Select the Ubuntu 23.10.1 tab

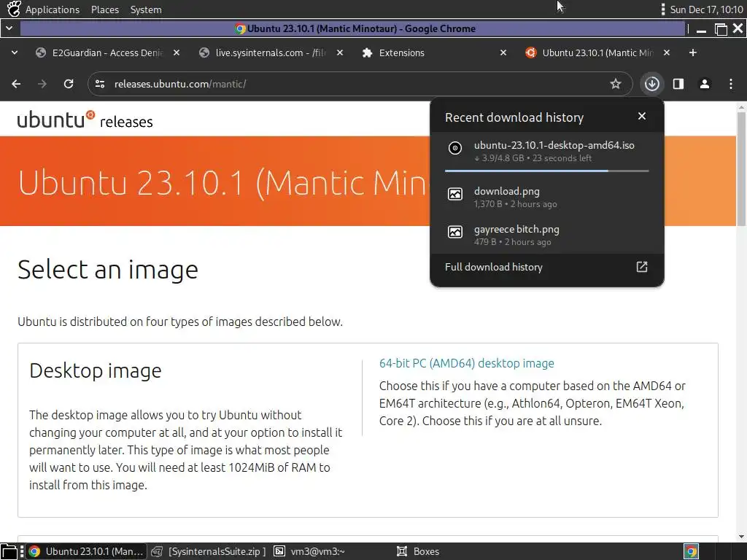597,52
